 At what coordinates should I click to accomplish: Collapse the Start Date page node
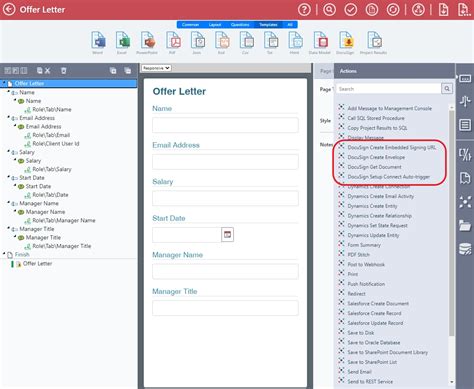(8, 177)
